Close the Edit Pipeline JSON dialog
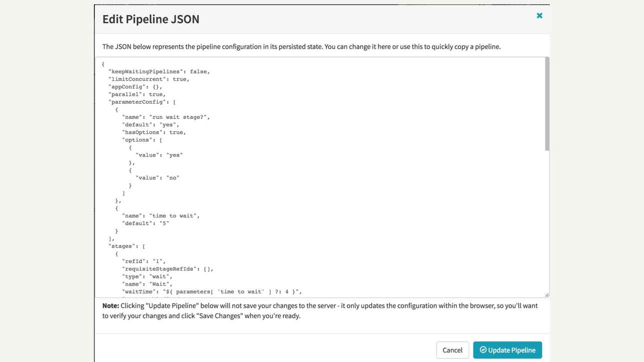The height and width of the screenshot is (362, 644). pyautogui.click(x=539, y=15)
